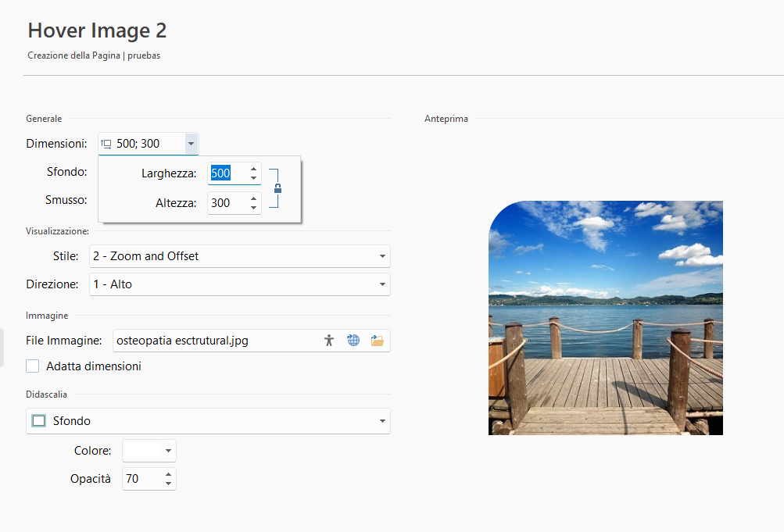This screenshot has width=784, height=532.
Task: Enable the Adatta dimensioni checkbox
Action: point(33,366)
